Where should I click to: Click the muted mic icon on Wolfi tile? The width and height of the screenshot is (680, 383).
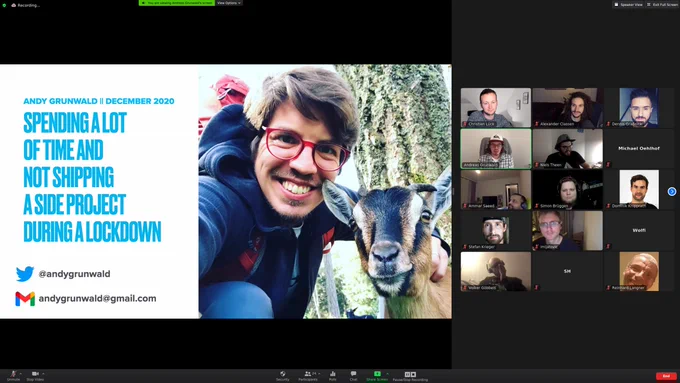608,247
